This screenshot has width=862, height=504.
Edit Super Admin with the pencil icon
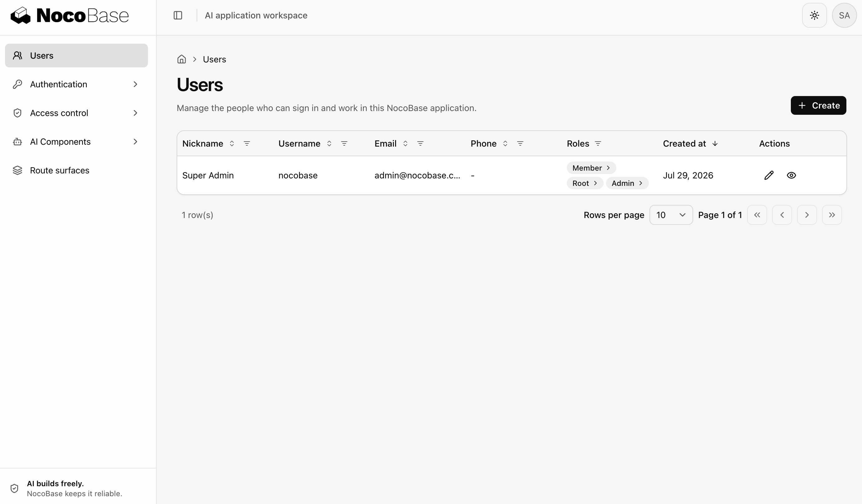(769, 175)
